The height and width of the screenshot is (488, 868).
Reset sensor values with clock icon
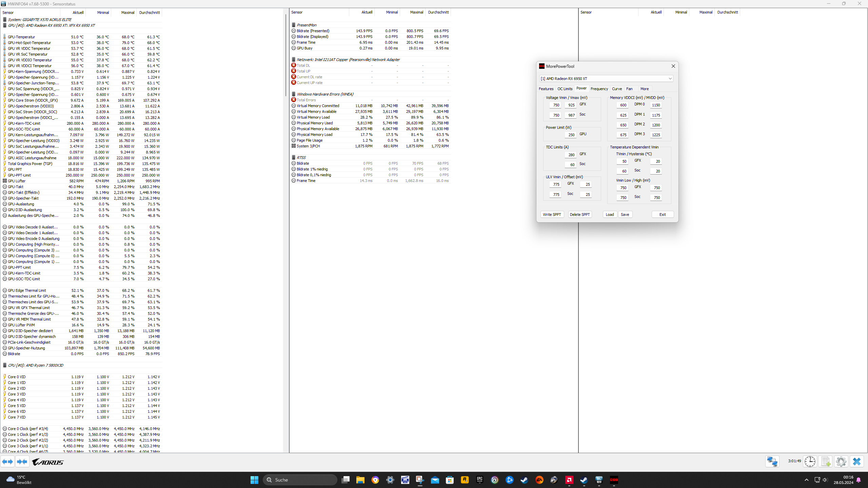point(810,462)
